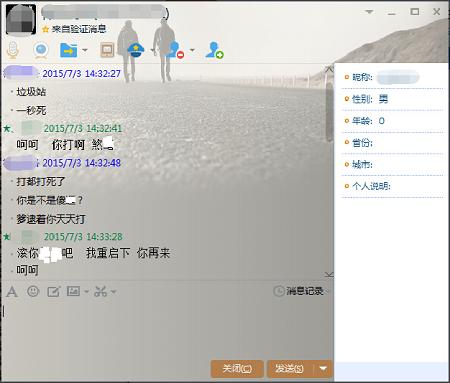Screen dimensions: 450x383
Task: Click the timestamp 2015/7/3 14:33:28
Action: point(83,237)
